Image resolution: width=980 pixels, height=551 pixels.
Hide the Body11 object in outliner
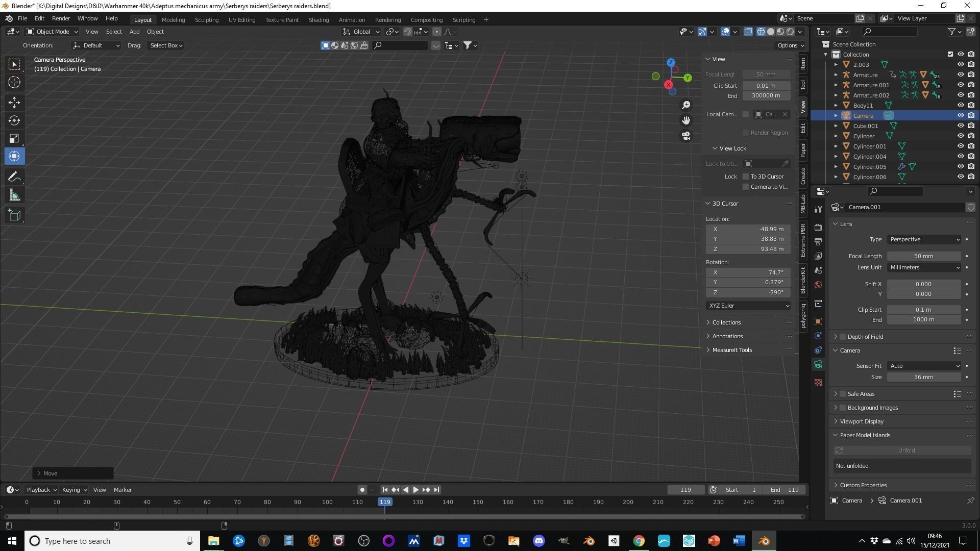[x=960, y=106]
